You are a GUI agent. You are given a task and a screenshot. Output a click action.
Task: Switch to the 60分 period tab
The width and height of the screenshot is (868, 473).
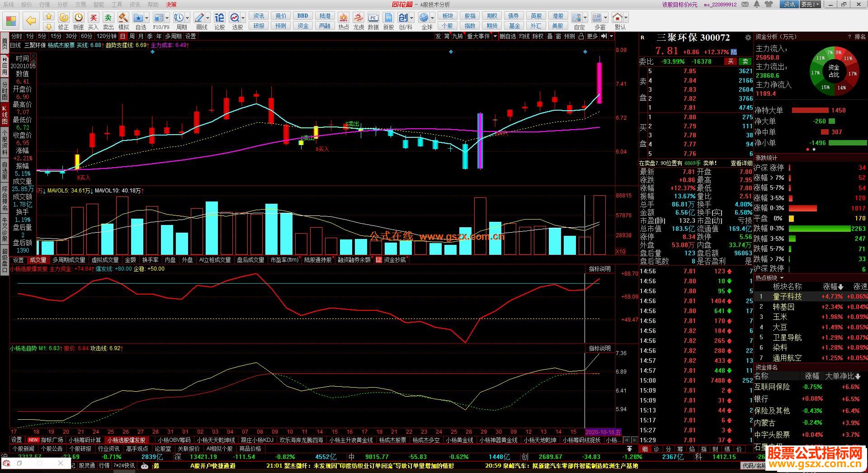(86, 36)
